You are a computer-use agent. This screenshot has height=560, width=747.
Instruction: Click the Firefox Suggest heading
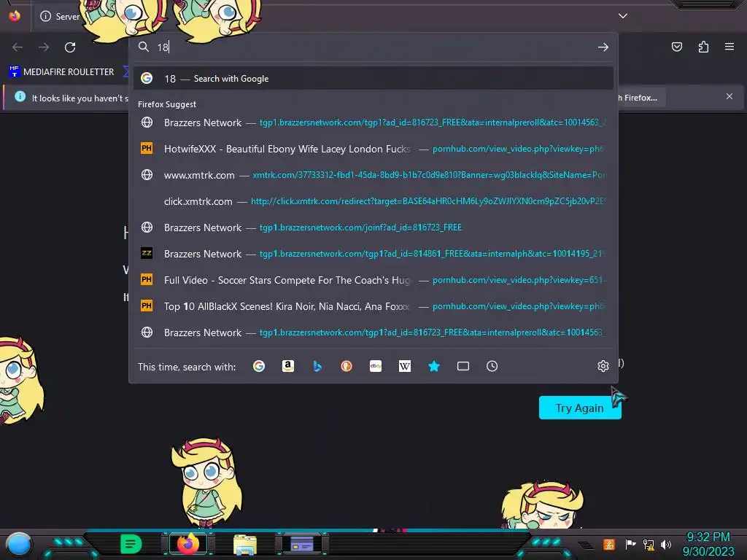click(167, 104)
